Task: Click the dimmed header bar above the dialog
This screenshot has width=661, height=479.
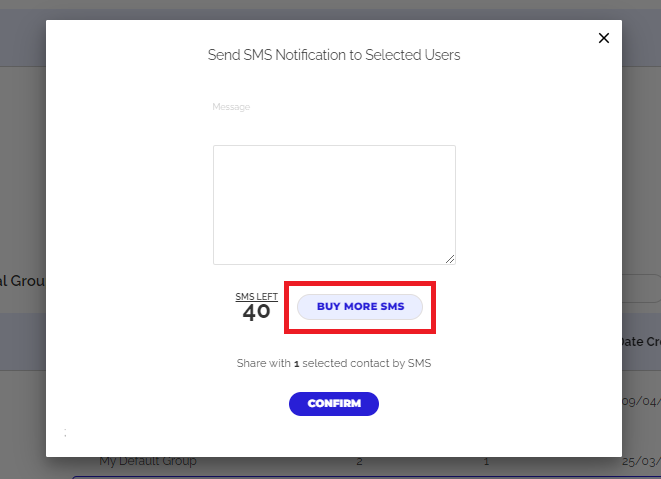Action: tap(330, 10)
